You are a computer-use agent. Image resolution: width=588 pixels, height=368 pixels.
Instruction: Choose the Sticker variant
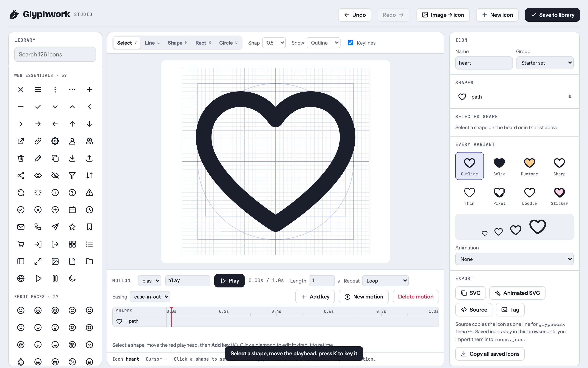559,195
